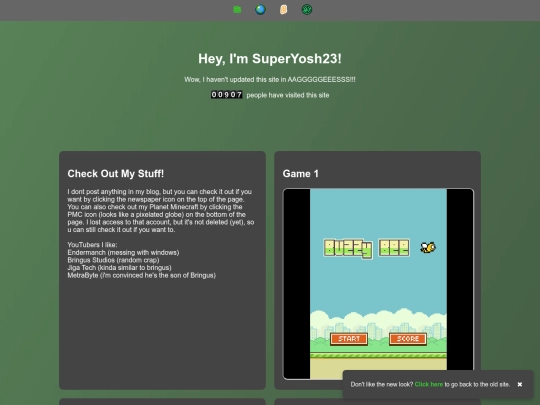Image resolution: width=540 pixels, height=405 pixels.
Task: Click the 'Hey, I'm SuperYosh23!' heading
Action: (270, 59)
